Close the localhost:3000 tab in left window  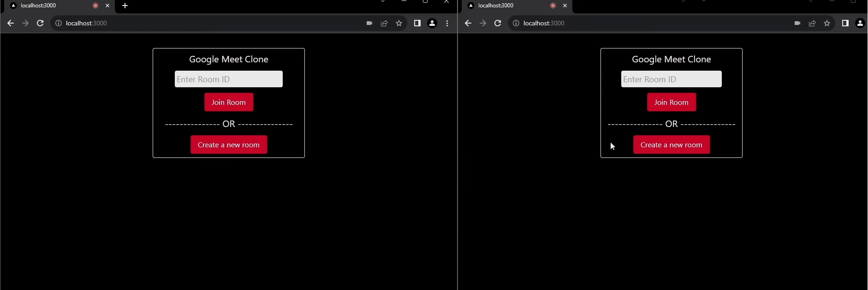[107, 6]
